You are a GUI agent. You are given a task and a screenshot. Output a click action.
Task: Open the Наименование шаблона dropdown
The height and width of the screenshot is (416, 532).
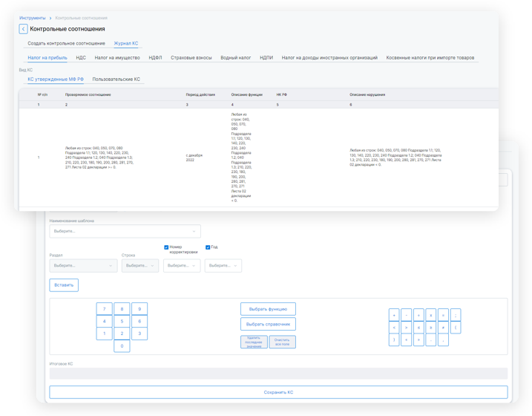pos(125,231)
